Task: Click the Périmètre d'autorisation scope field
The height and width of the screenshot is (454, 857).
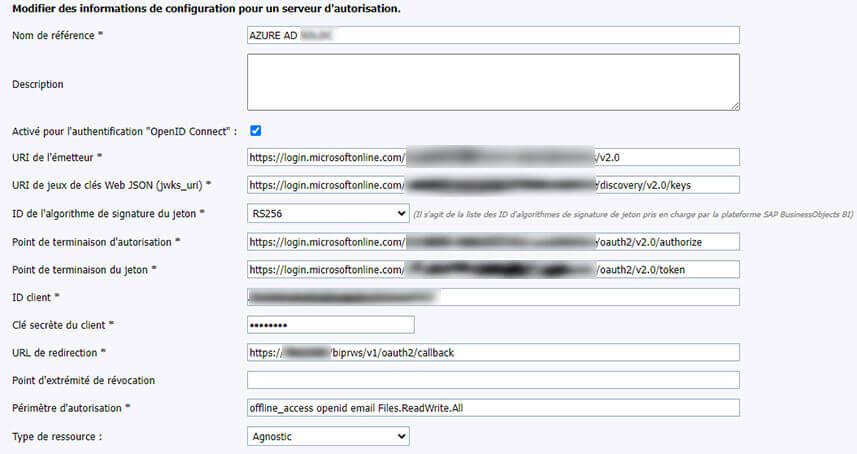Action: pyautogui.click(x=493, y=408)
